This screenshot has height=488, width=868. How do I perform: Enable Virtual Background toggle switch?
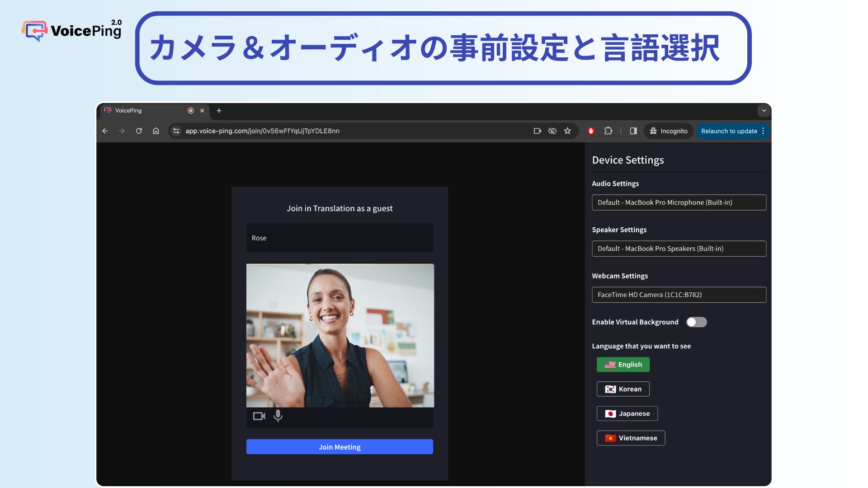[696, 322]
